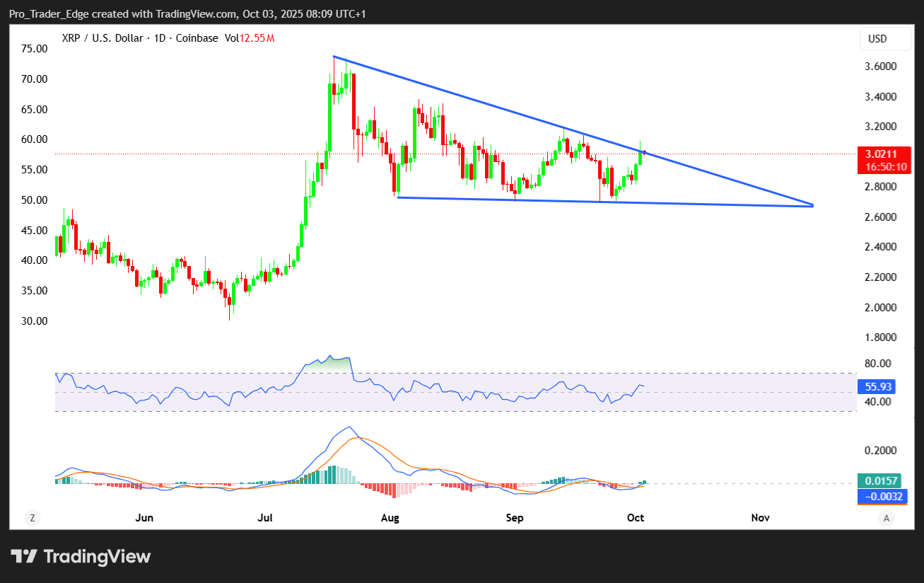924x583 pixels.
Task: Click the Nov label on the time axis
Action: point(760,518)
